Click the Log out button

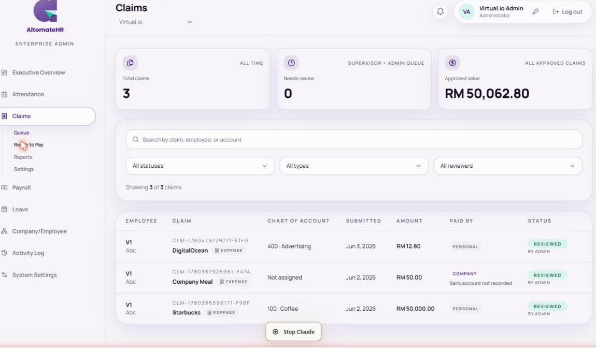click(x=567, y=12)
